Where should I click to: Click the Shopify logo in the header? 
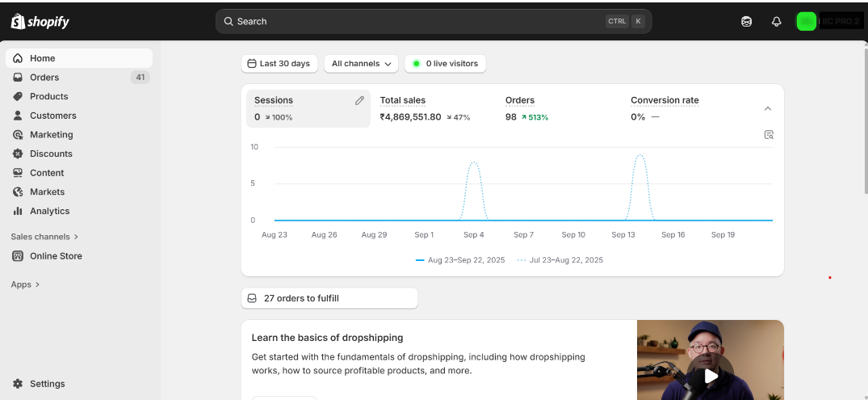tap(40, 22)
